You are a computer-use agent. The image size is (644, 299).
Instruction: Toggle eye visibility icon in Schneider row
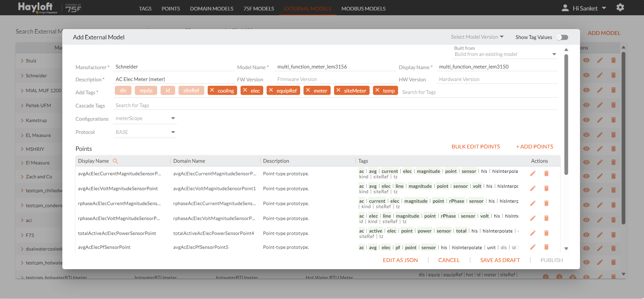(x=586, y=75)
